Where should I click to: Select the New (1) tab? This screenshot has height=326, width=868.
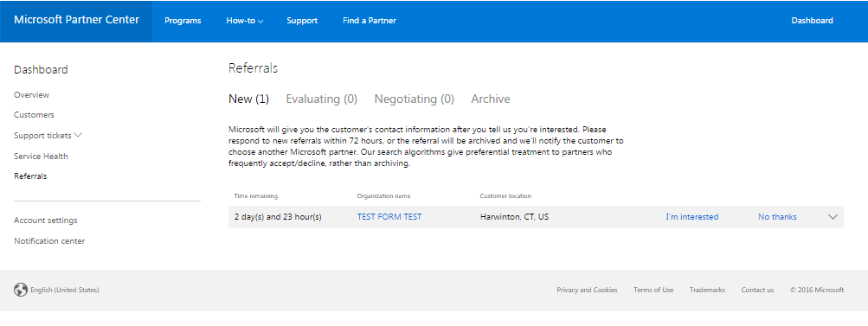pyautogui.click(x=248, y=99)
